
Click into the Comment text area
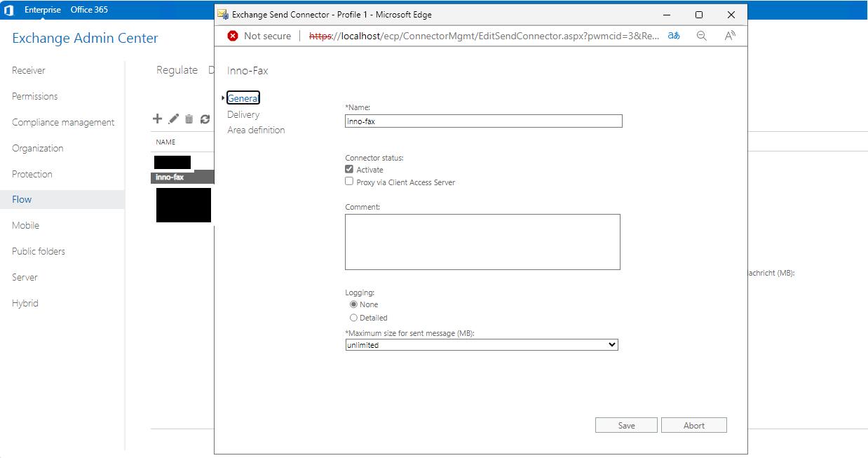(x=482, y=242)
